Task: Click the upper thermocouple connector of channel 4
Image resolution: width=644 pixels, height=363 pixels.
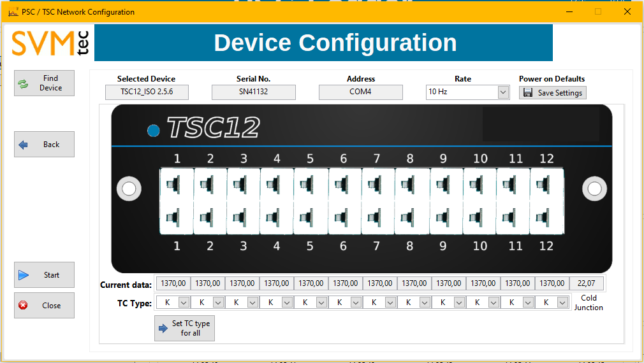Action: [x=274, y=184]
